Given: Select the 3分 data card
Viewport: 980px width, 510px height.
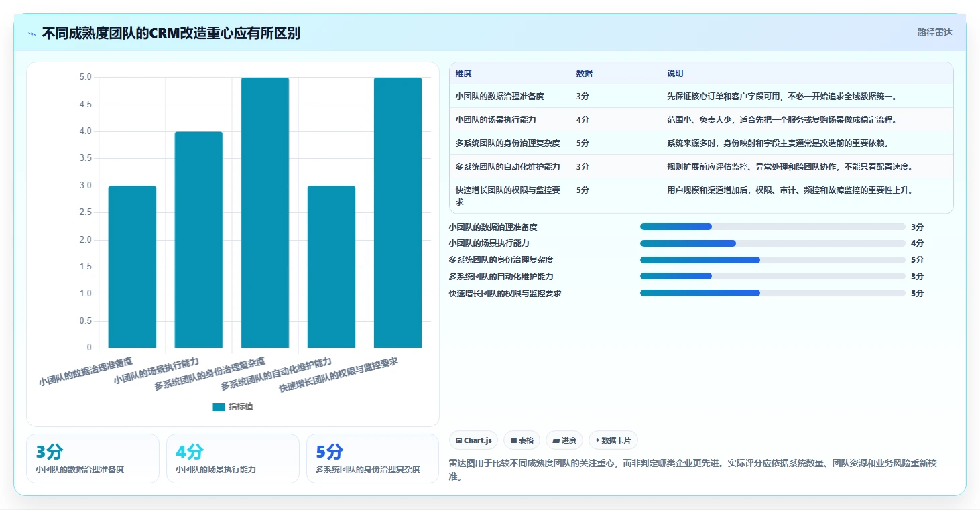Looking at the screenshot, I should 93,458.
